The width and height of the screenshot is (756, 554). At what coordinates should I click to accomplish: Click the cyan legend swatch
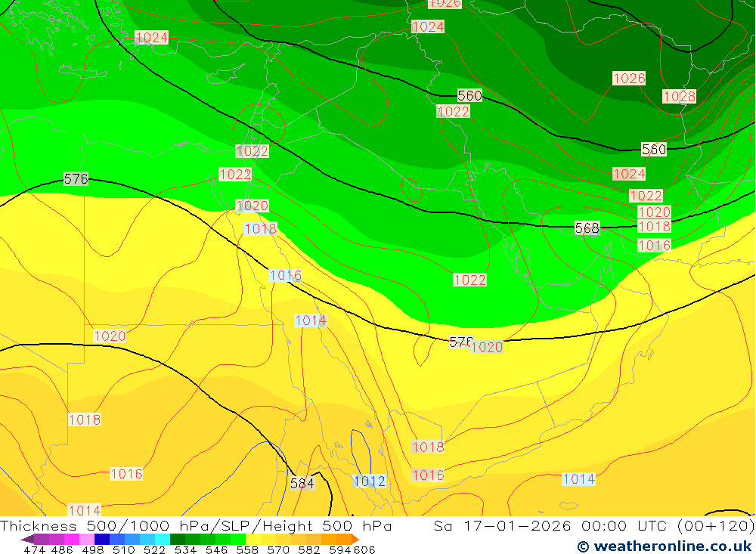[163, 539]
